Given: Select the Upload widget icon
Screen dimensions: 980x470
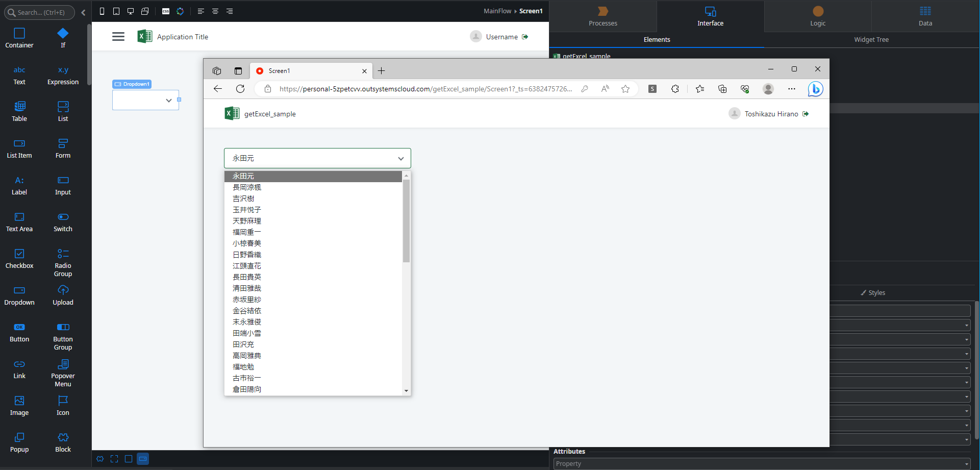Looking at the screenshot, I should [x=63, y=294].
